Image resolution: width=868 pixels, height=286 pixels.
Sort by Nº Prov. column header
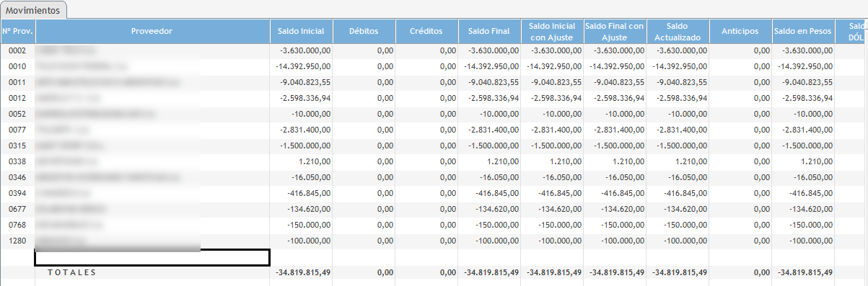click(x=17, y=31)
